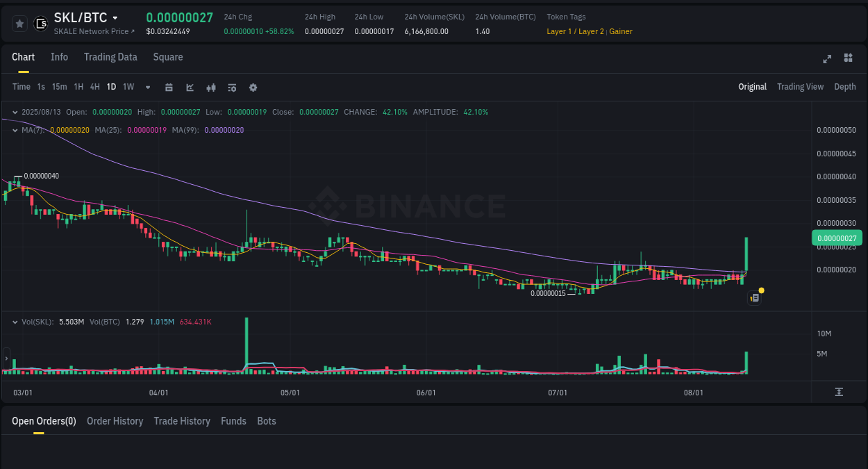Add SKL/BTC to favorites with the star icon

(x=20, y=24)
